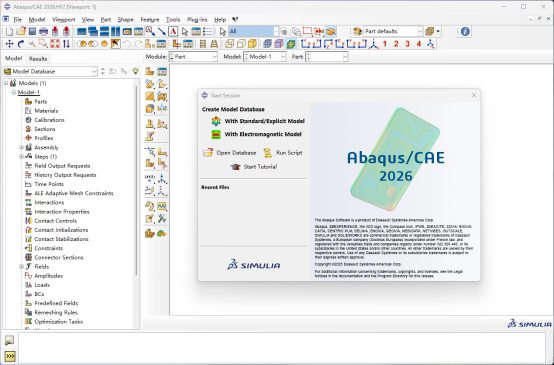Close the Start Session dialog
Screen dimensions: 554x365
(474, 95)
